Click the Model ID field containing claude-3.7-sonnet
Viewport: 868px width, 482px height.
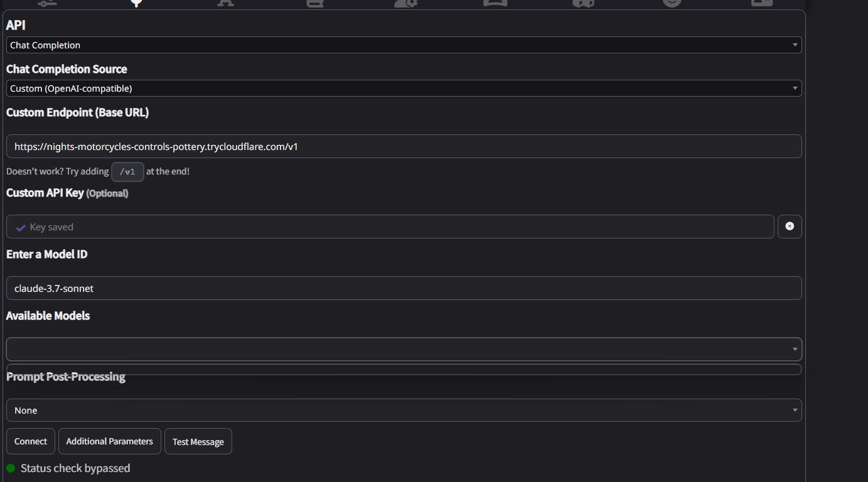coord(404,288)
